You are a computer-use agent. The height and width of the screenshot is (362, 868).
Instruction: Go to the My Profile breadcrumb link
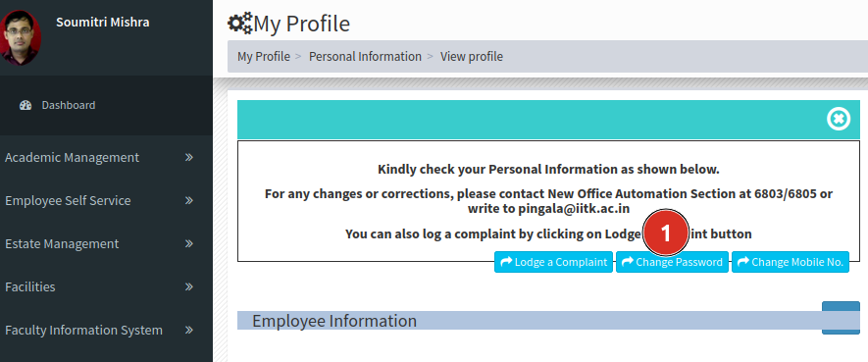coord(264,57)
